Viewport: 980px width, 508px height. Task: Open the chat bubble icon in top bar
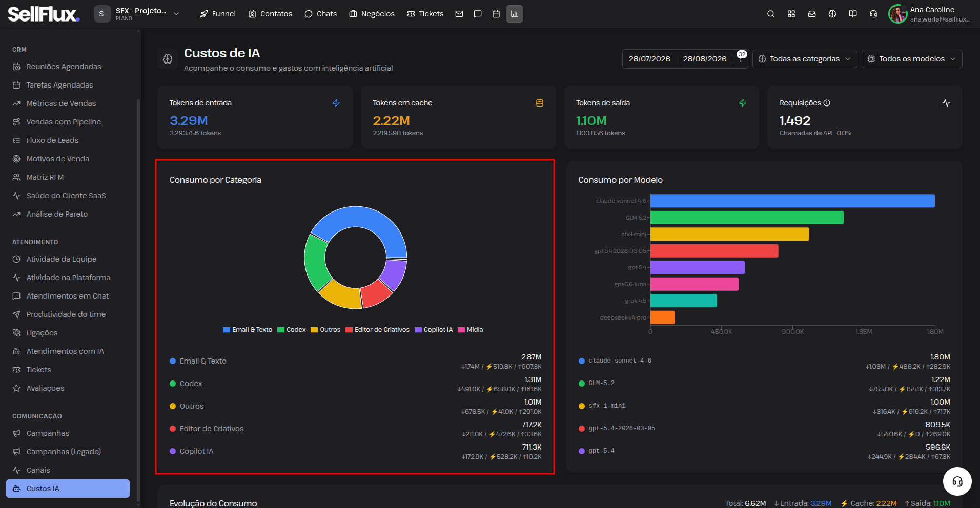(478, 14)
